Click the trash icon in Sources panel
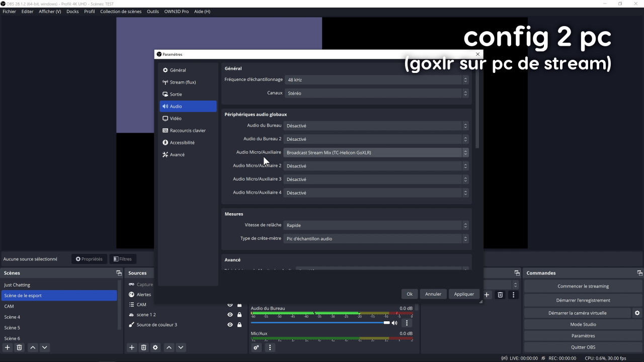Viewport: 644px width, 362px height. (143, 347)
